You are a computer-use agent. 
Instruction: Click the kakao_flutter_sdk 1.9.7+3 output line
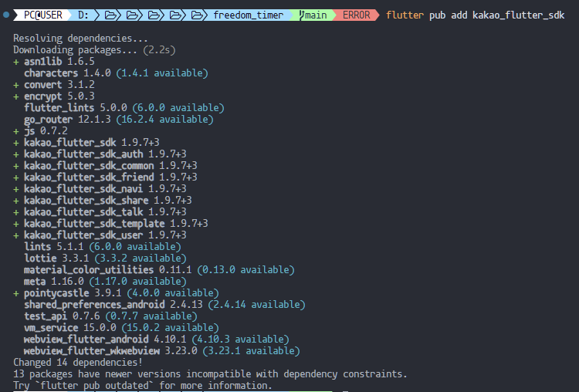[x=86, y=143]
